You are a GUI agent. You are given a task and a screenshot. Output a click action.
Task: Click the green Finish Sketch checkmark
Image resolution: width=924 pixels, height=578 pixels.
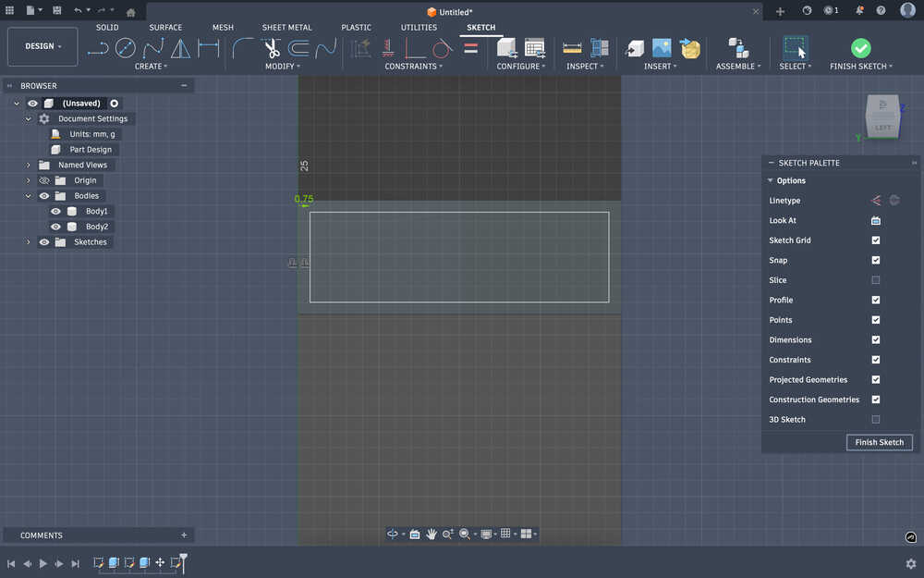(x=860, y=48)
